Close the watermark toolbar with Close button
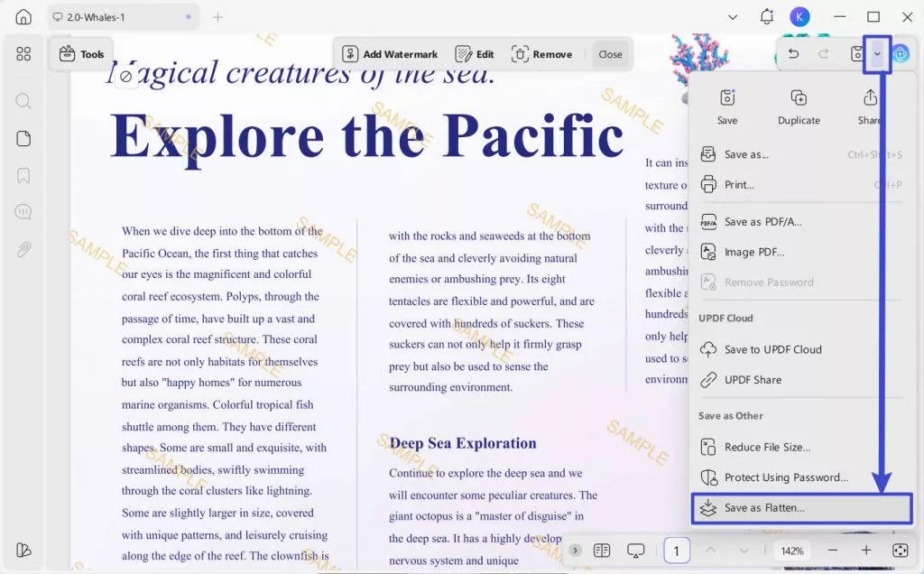This screenshot has width=924, height=574. point(610,54)
